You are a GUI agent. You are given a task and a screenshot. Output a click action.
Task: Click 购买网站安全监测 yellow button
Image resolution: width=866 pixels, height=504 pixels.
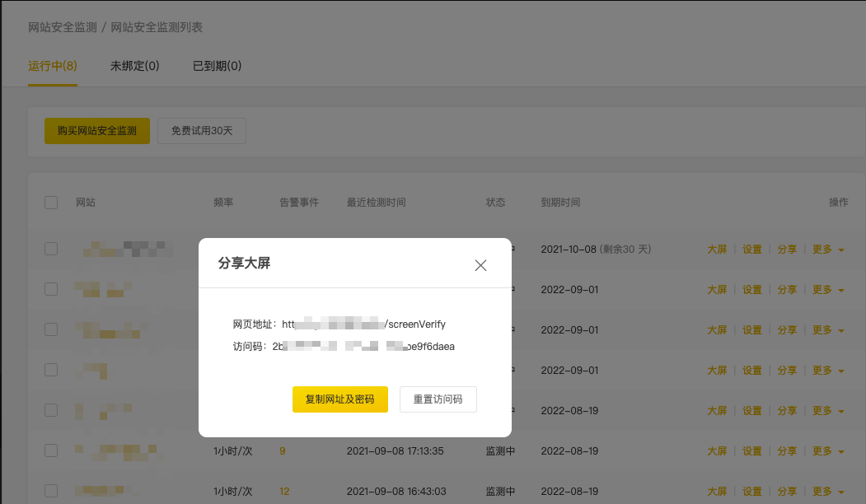[x=97, y=131]
